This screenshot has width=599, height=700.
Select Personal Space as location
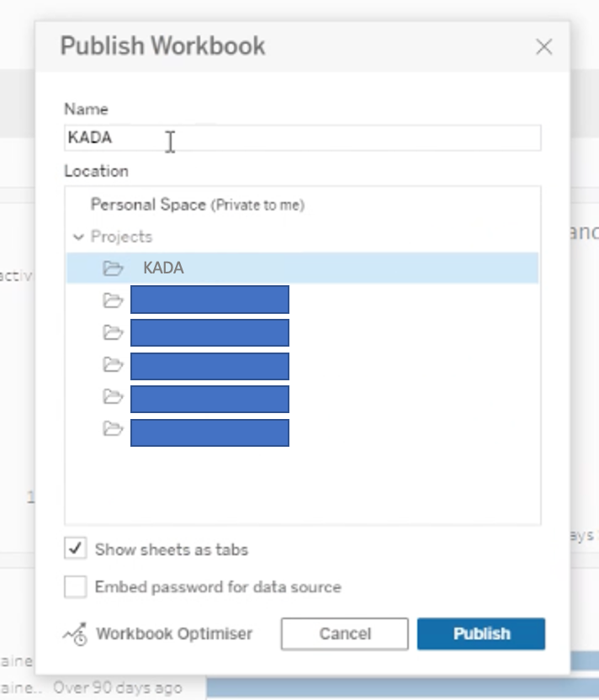point(148,204)
